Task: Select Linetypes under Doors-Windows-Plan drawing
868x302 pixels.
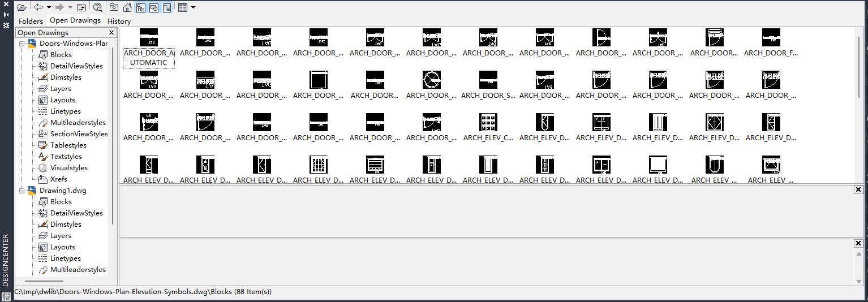Action: (x=66, y=111)
